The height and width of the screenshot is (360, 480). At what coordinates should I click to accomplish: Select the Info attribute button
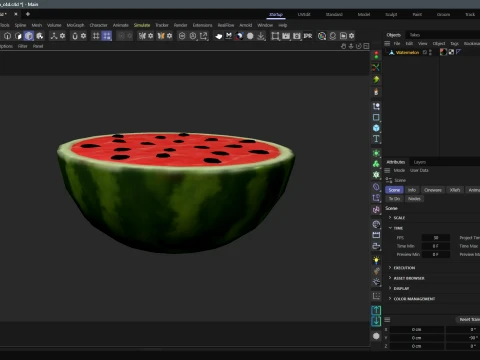point(412,190)
